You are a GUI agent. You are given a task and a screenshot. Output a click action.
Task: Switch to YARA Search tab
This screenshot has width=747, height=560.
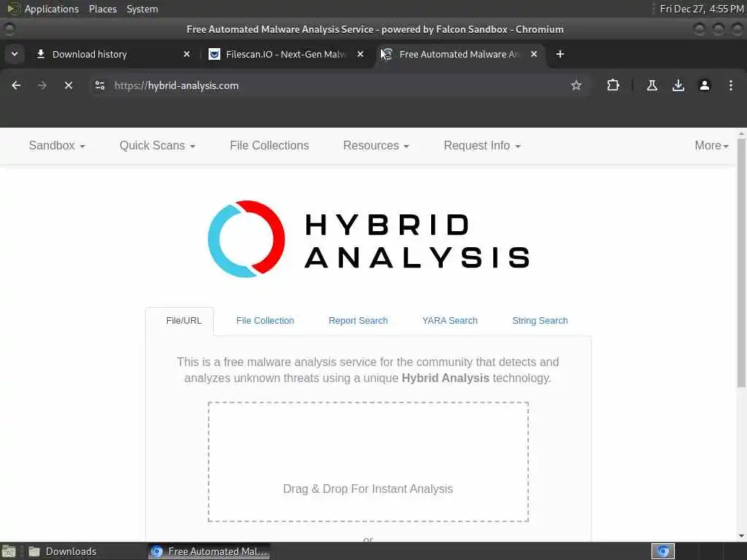tap(449, 321)
